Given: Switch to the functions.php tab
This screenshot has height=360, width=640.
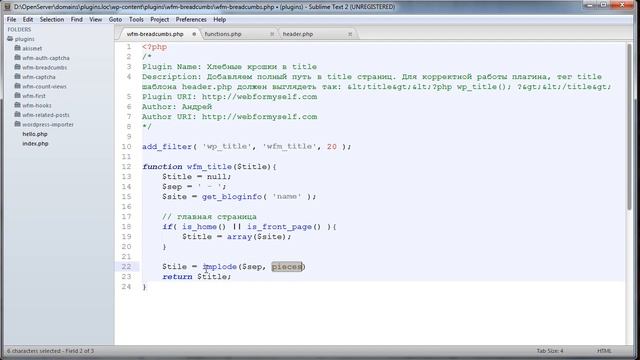Looking at the screenshot, I should [223, 34].
